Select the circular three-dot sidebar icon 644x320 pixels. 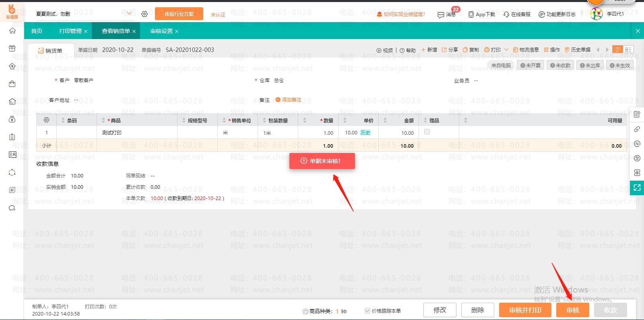click(x=12, y=172)
